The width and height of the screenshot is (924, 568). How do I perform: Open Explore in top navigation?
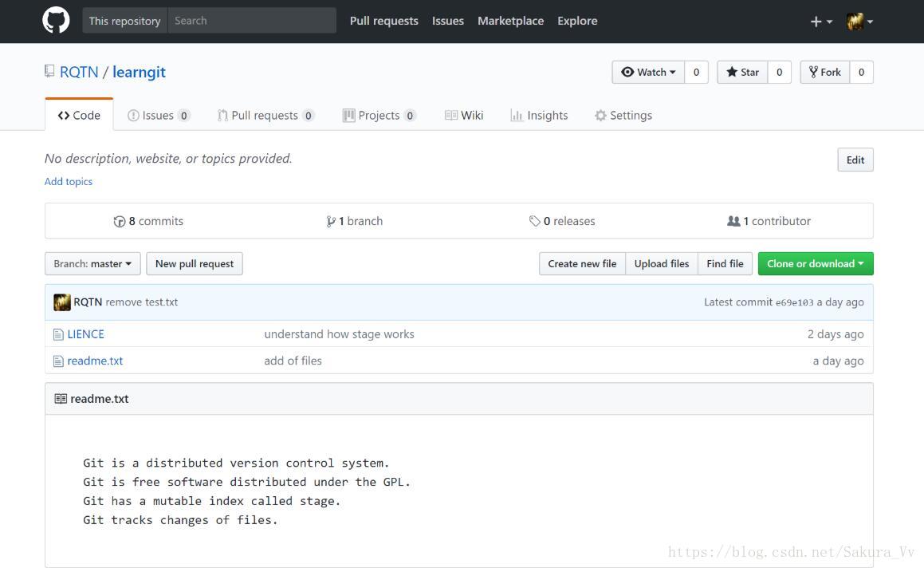[x=577, y=21]
